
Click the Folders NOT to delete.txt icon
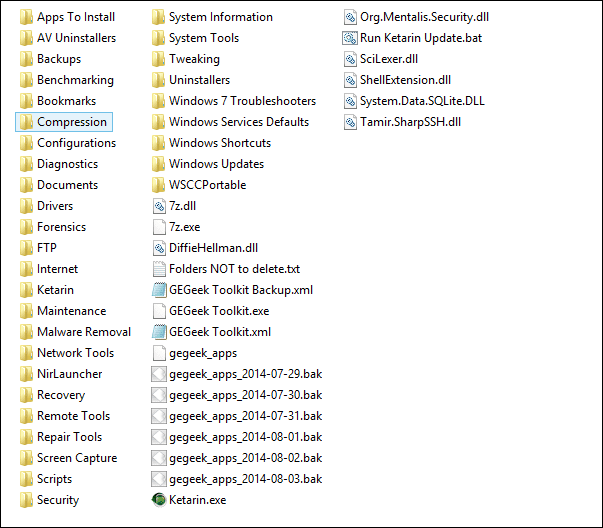(x=159, y=269)
